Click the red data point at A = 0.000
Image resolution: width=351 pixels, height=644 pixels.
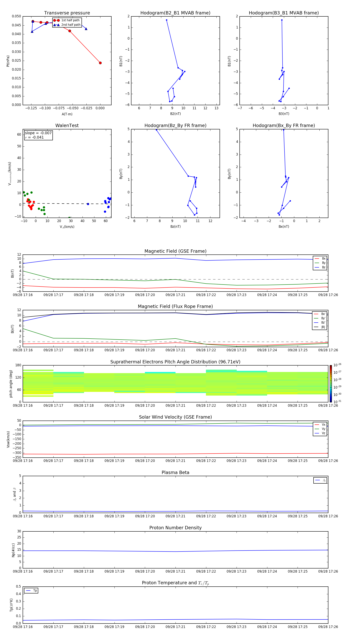[x=100, y=63]
